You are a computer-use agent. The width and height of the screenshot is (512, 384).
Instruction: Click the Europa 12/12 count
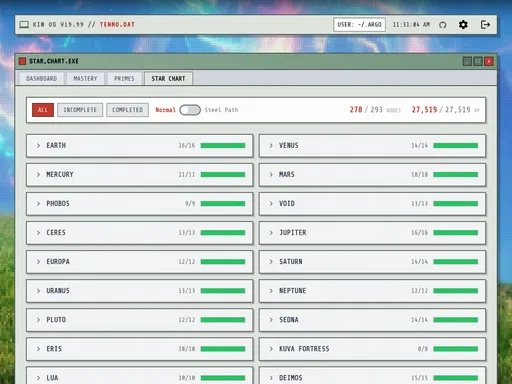click(x=187, y=262)
